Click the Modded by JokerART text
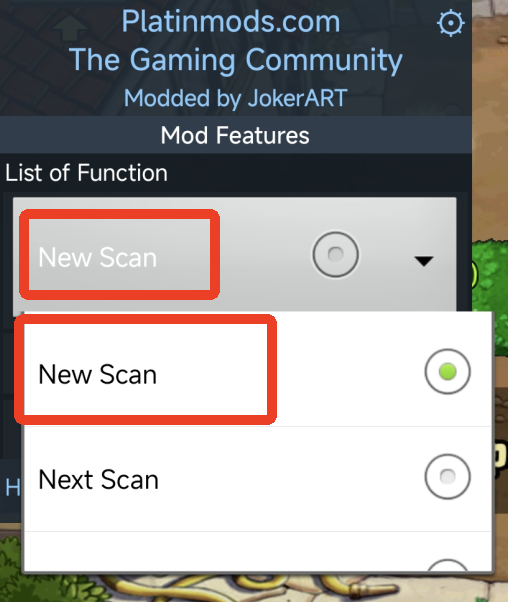The image size is (508, 602). click(x=235, y=98)
